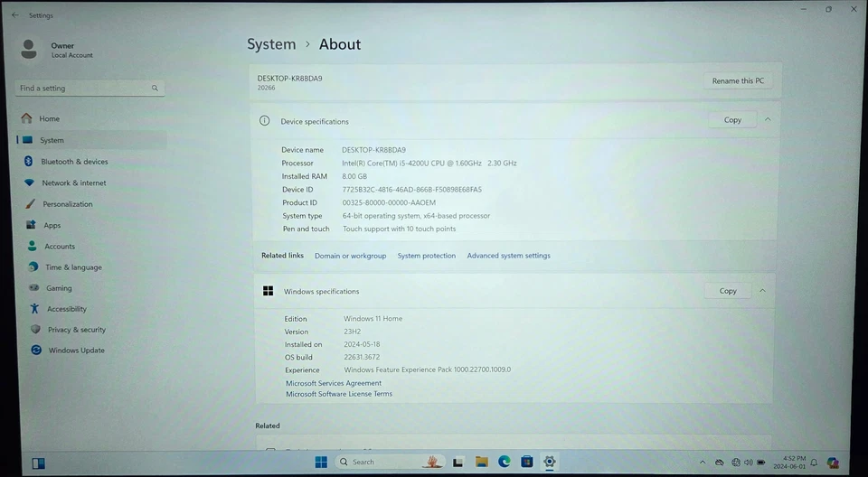Image resolution: width=868 pixels, height=477 pixels.
Task: Open the Widgets panel from the taskbar
Action: pos(38,463)
